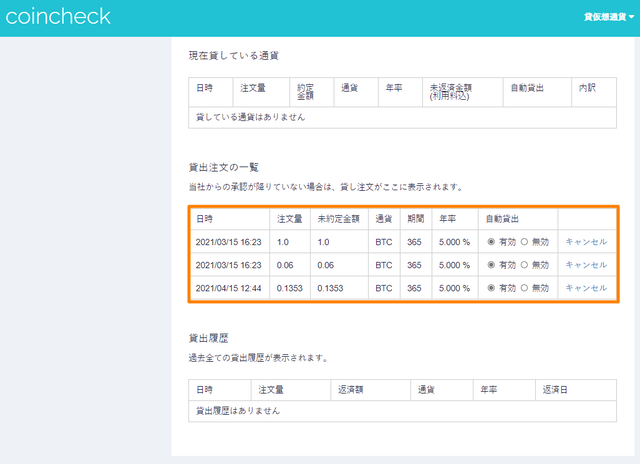Click the 注文量 value 0.06
640x464 pixels.
(x=285, y=265)
